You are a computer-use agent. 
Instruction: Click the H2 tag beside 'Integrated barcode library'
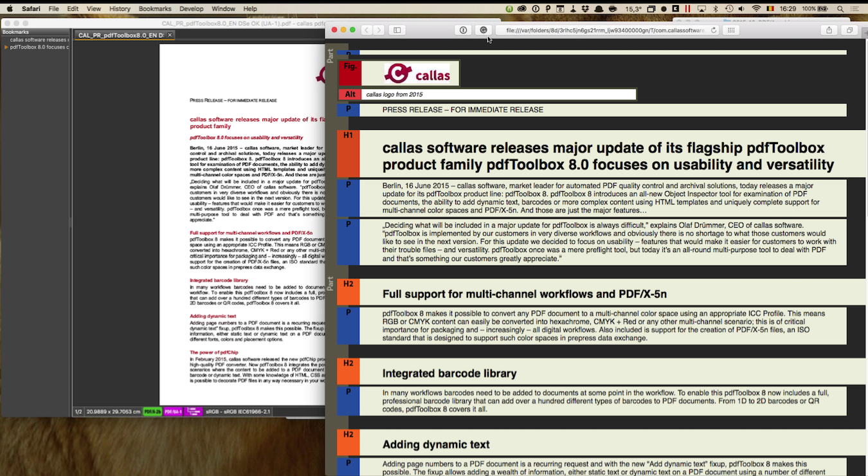click(x=348, y=371)
